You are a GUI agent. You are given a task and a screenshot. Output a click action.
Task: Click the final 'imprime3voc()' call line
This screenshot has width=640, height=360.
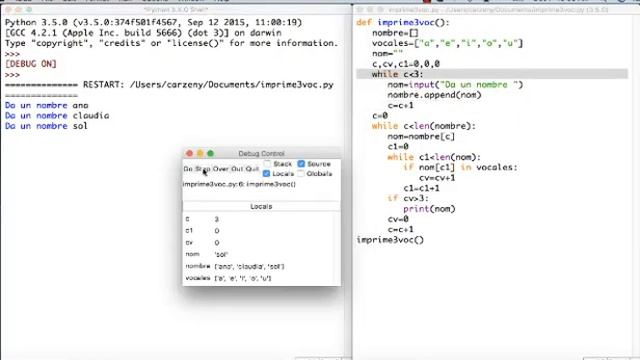pyautogui.click(x=390, y=240)
